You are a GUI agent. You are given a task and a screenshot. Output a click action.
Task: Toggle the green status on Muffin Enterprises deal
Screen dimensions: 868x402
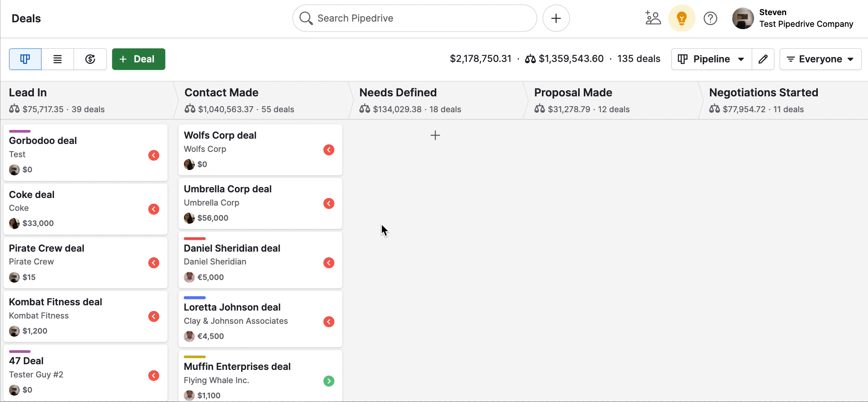[328, 381]
